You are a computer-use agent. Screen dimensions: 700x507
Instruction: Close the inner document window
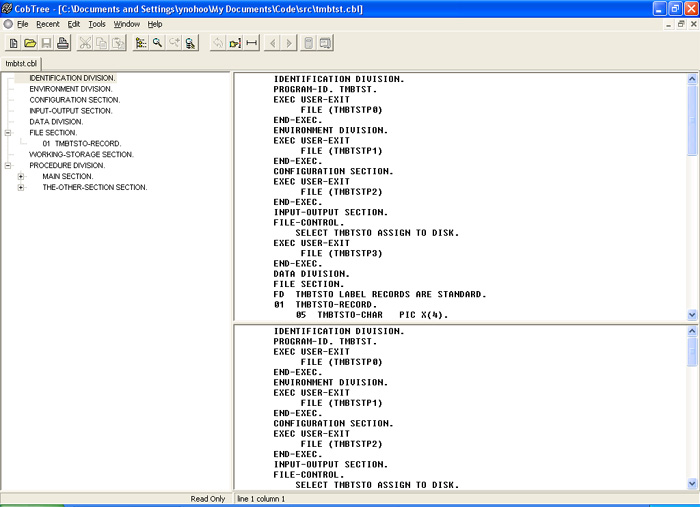694,24
